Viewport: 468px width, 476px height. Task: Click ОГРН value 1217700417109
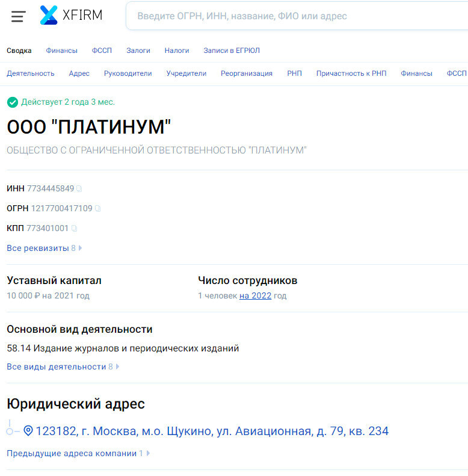point(61,208)
